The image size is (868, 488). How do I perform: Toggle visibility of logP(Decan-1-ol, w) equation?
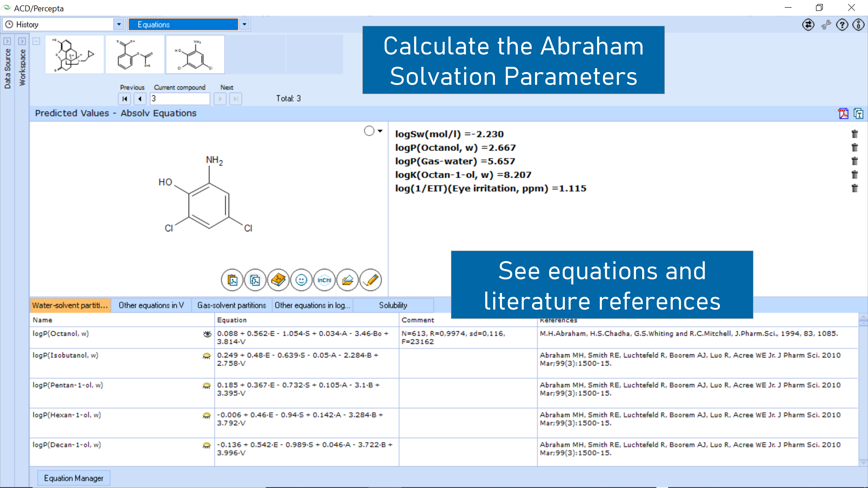click(207, 445)
